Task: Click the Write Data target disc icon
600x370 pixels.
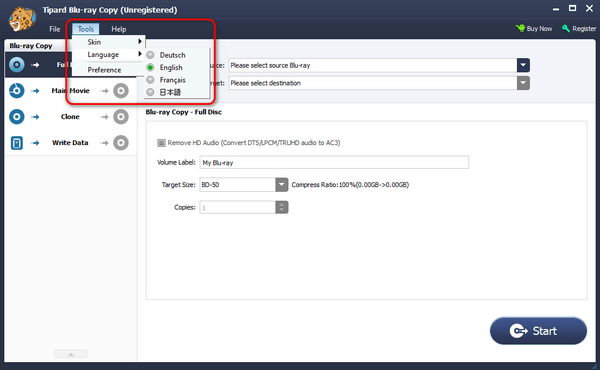Action: (121, 143)
